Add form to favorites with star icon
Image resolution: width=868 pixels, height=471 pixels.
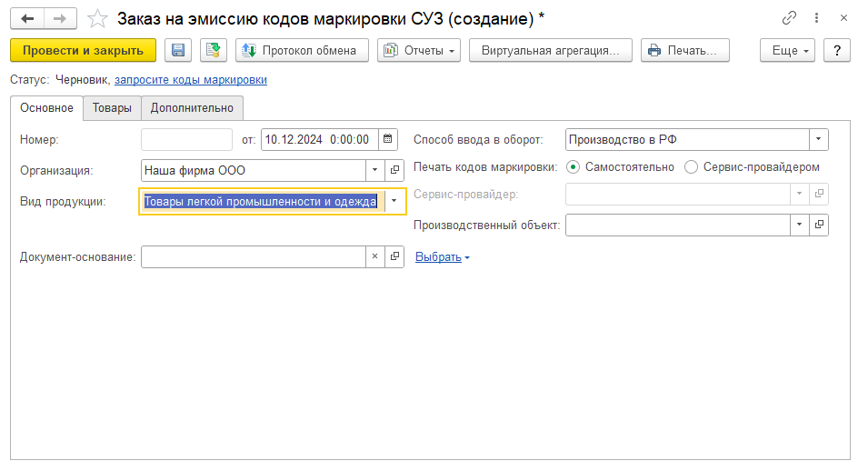point(96,19)
